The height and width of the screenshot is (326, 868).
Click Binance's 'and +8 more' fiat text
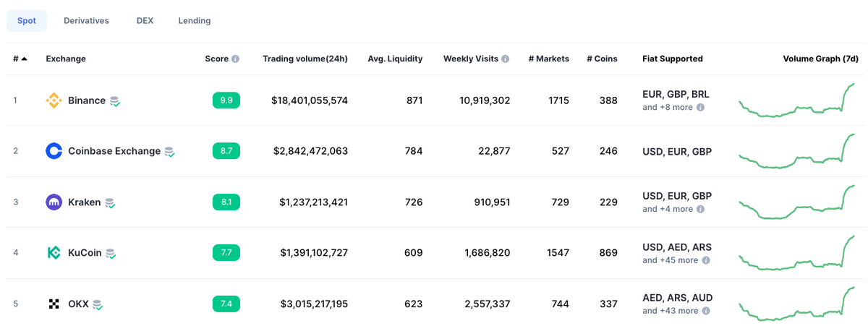tap(668, 107)
